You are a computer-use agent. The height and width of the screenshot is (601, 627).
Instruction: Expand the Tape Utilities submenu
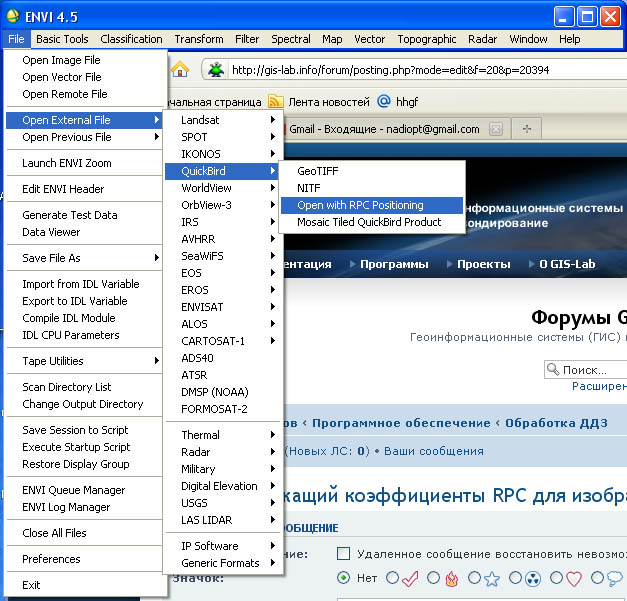84,361
